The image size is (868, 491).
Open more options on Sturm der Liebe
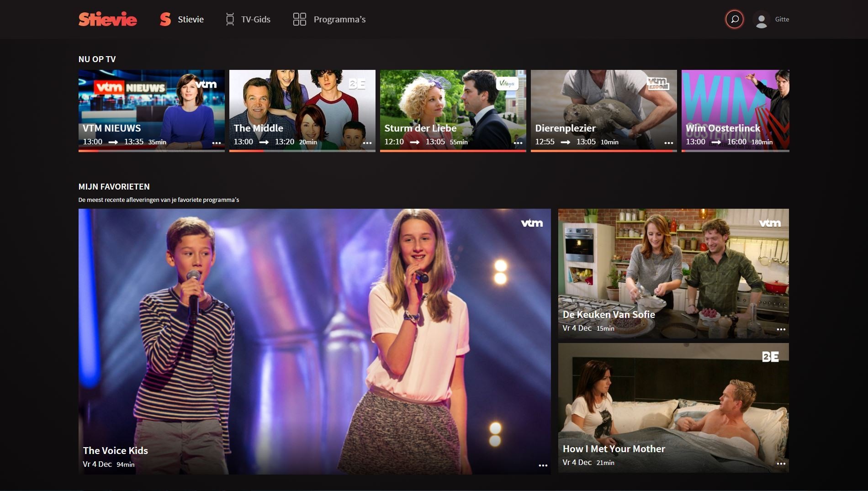[x=518, y=143]
